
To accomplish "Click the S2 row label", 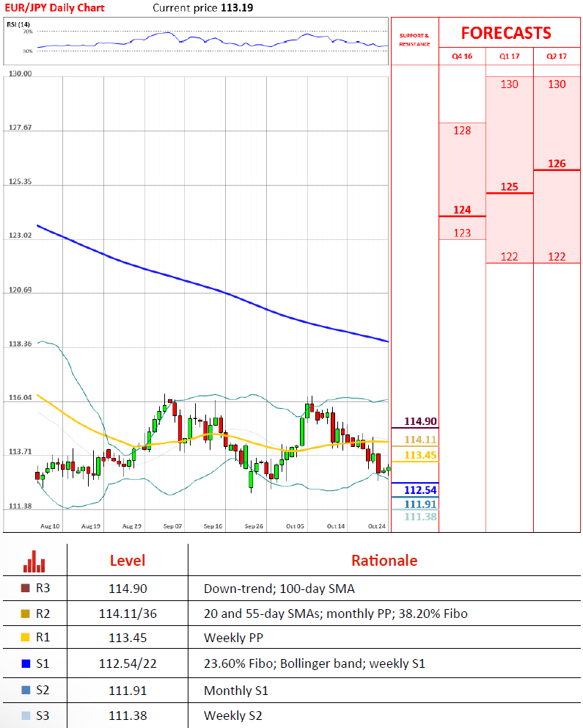I will (43, 690).
